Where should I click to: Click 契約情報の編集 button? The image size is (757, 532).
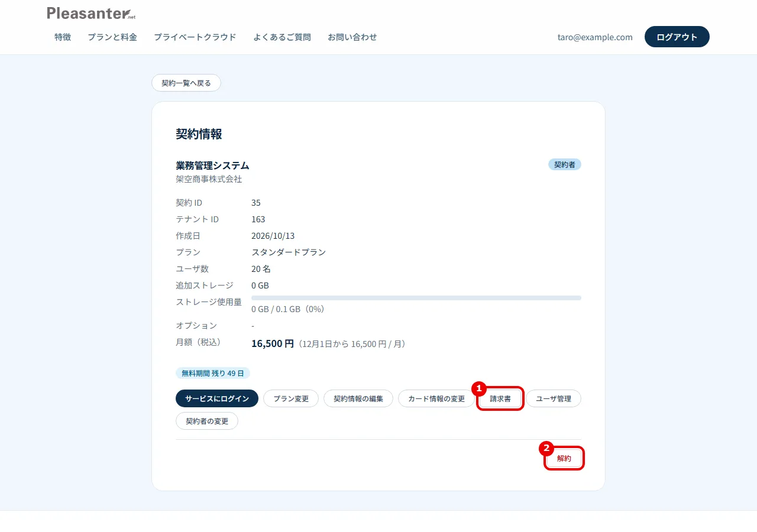click(x=358, y=398)
